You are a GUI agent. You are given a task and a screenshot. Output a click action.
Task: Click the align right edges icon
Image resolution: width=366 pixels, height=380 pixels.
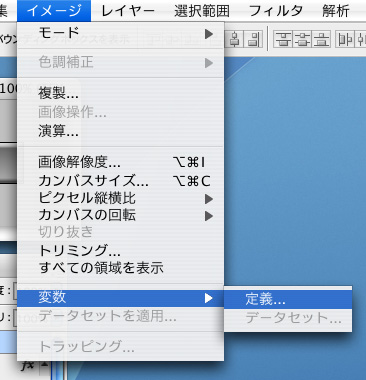tap(253, 39)
